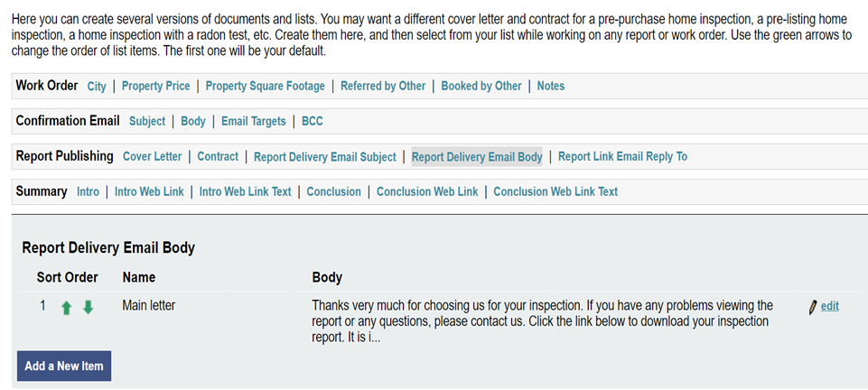Viewport: 868px width, 390px height.
Task: Select the City tab under Work Order
Action: tap(97, 86)
